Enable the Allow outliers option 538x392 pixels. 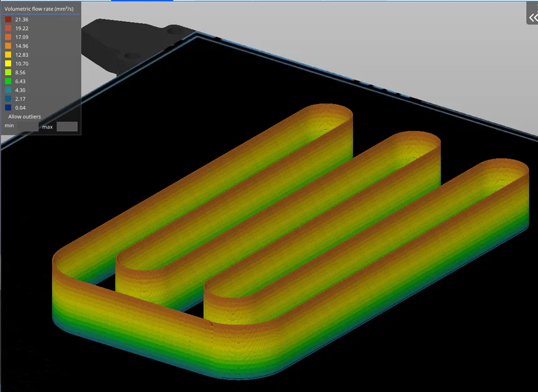click(x=23, y=117)
